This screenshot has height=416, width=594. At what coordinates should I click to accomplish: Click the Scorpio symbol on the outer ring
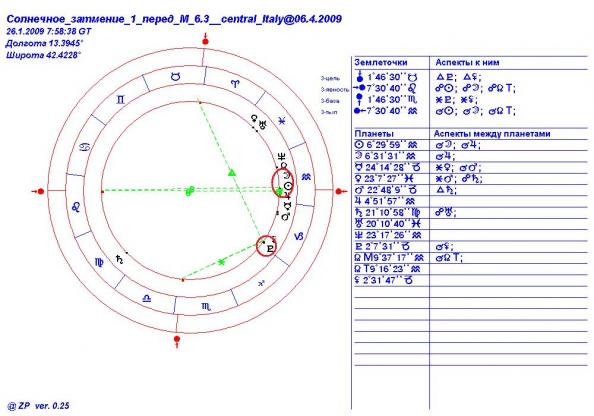click(206, 307)
